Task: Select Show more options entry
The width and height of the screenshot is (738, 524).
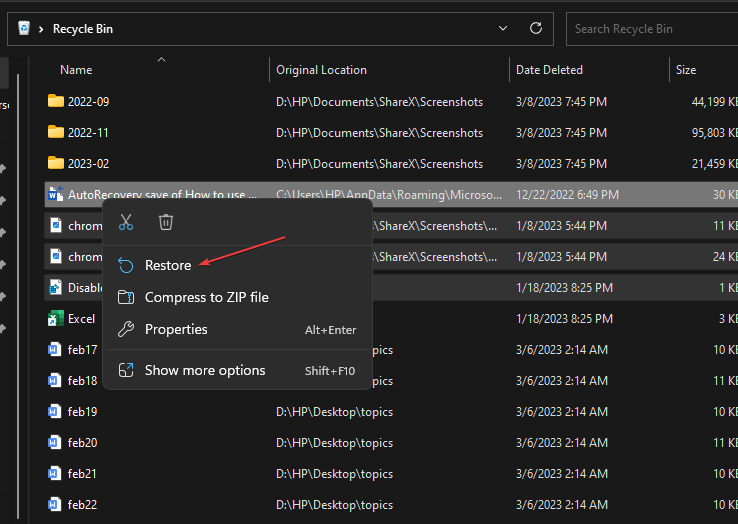Action: 205,370
